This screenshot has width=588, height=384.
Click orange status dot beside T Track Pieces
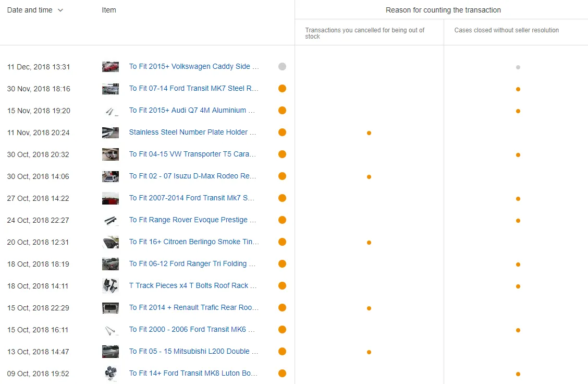tap(283, 286)
